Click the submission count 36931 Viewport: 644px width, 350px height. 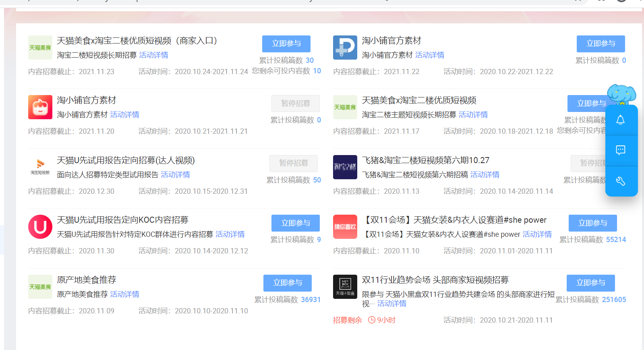[x=311, y=300]
